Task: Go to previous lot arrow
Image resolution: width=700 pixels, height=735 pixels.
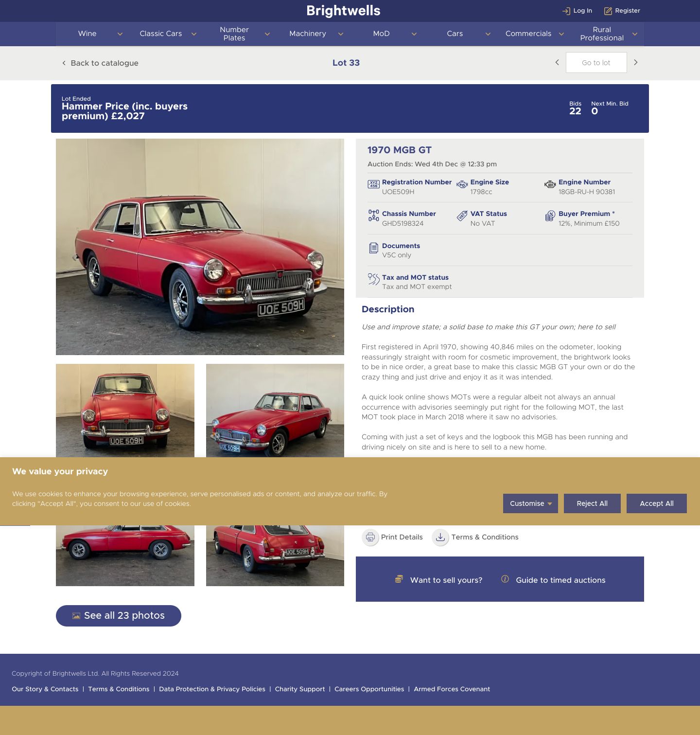Action: click(557, 62)
